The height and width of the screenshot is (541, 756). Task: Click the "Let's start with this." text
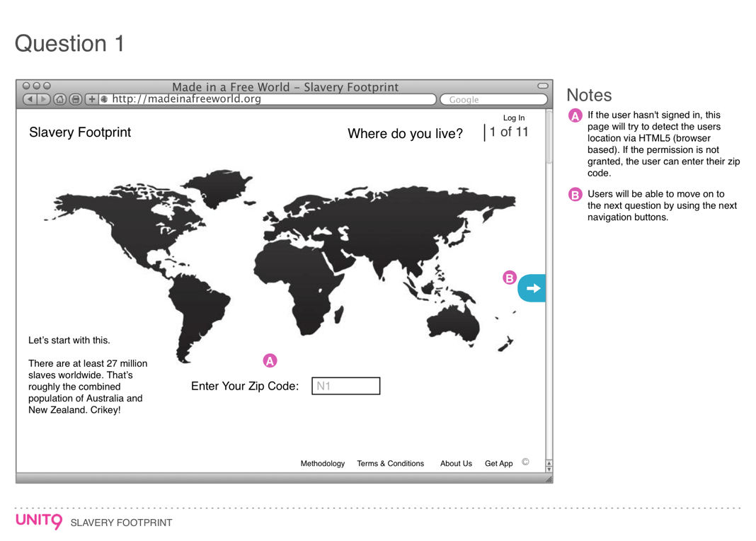[69, 341]
